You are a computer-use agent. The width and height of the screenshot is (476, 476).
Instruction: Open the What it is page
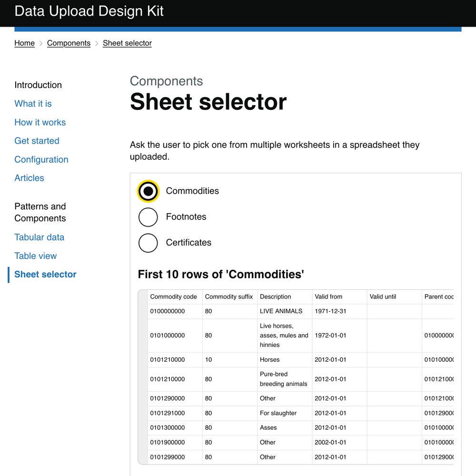tap(33, 104)
